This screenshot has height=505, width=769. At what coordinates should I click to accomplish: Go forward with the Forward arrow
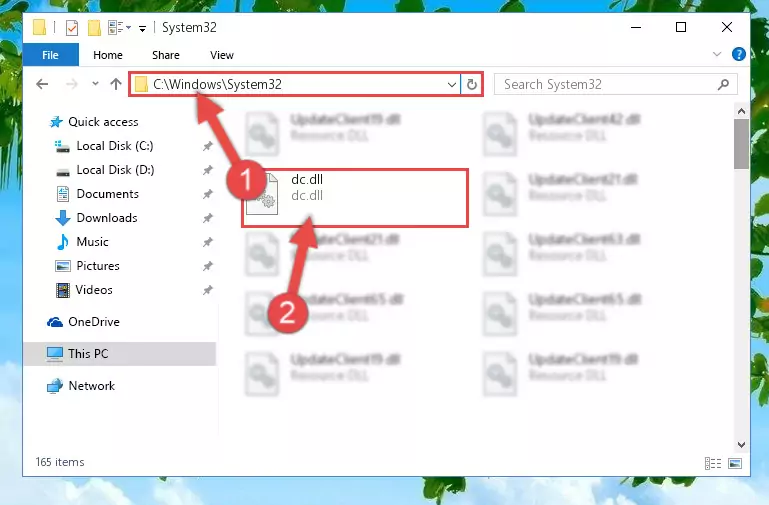pos(72,84)
